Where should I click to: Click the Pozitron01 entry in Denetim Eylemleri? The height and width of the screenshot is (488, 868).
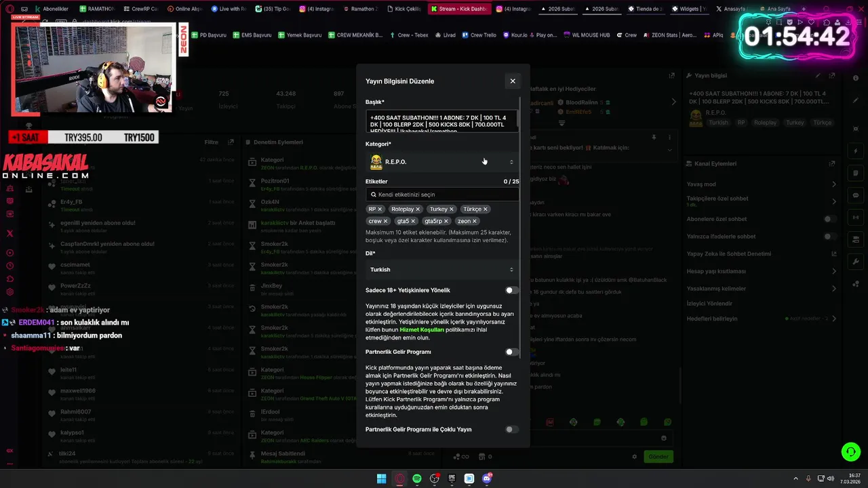click(275, 181)
